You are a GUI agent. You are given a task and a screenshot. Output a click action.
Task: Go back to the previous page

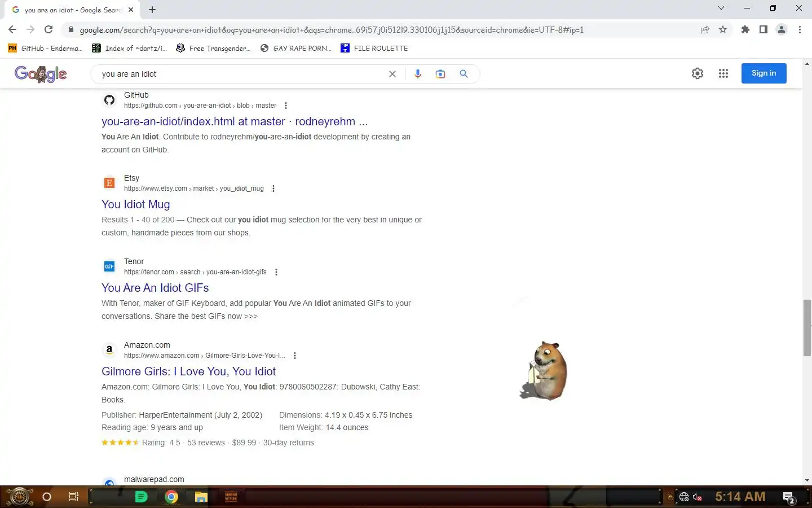12,29
